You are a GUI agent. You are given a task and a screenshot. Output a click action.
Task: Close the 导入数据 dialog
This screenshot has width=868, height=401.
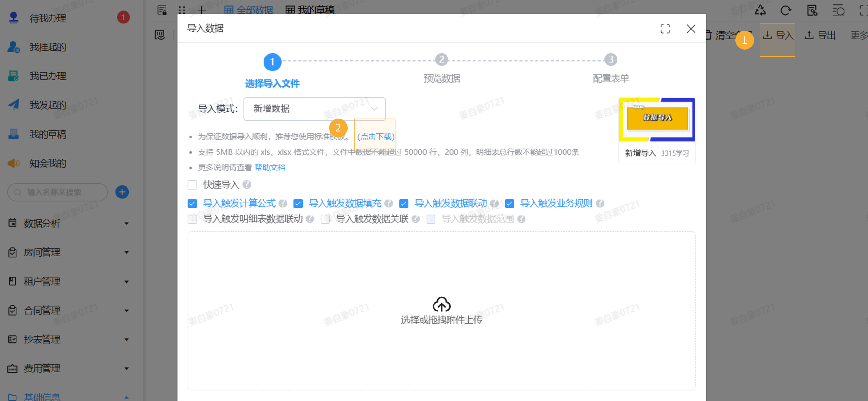(691, 29)
